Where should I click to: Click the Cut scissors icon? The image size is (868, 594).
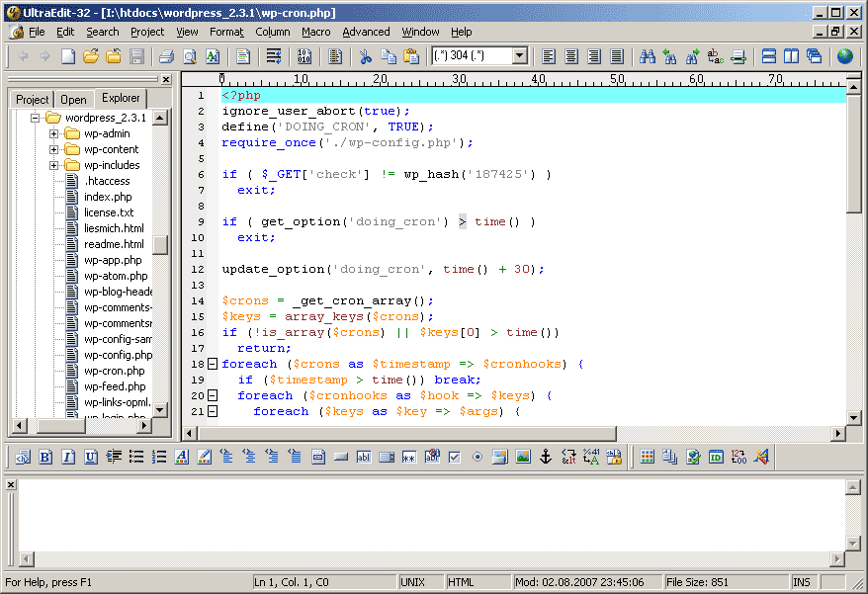pyautogui.click(x=367, y=56)
